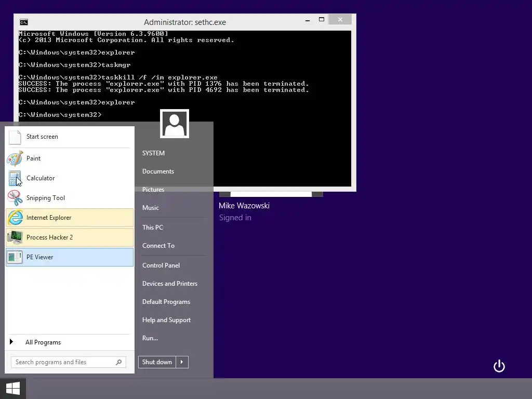Select Connect To
Screen dimensions: 532x399
point(158,246)
